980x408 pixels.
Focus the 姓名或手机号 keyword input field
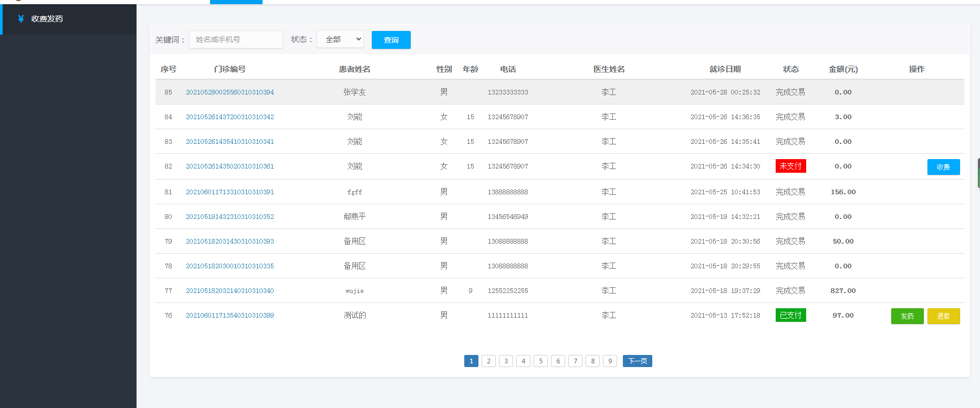(x=236, y=39)
